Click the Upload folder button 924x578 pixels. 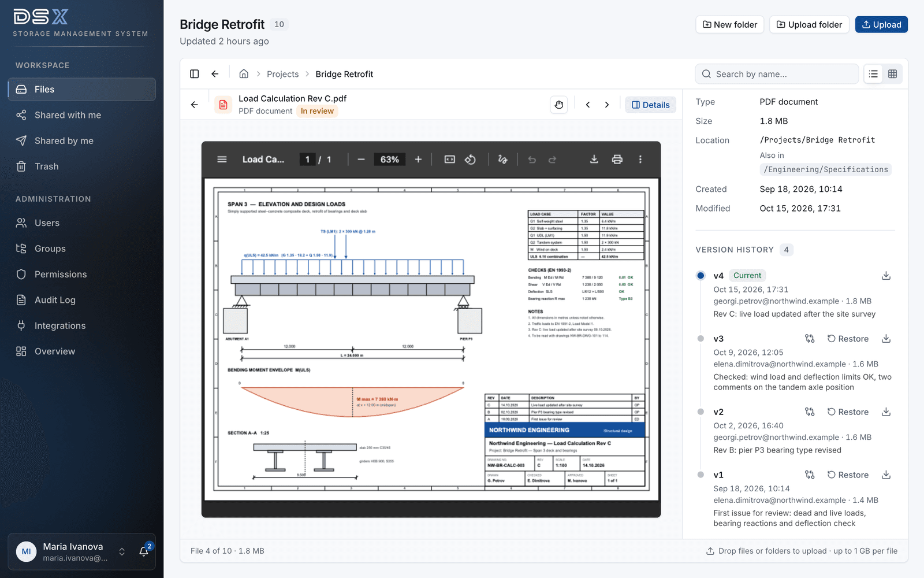pos(809,24)
